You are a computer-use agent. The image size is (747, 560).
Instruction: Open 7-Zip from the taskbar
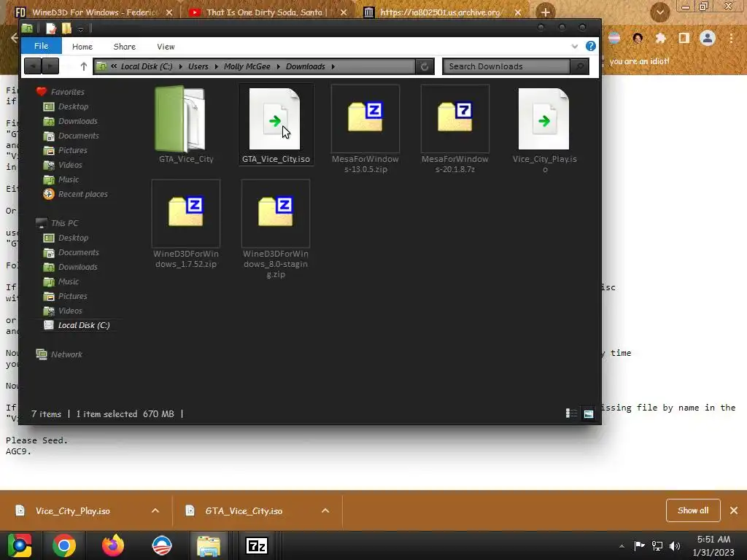click(257, 545)
